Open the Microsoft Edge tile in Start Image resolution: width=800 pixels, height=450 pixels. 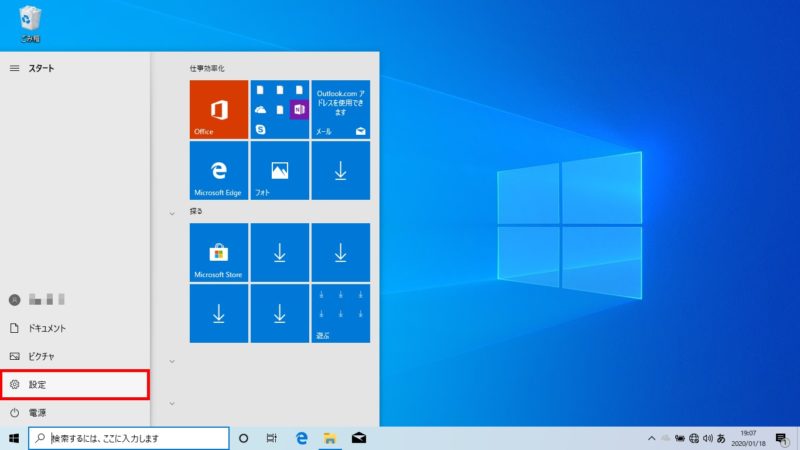pyautogui.click(x=219, y=170)
